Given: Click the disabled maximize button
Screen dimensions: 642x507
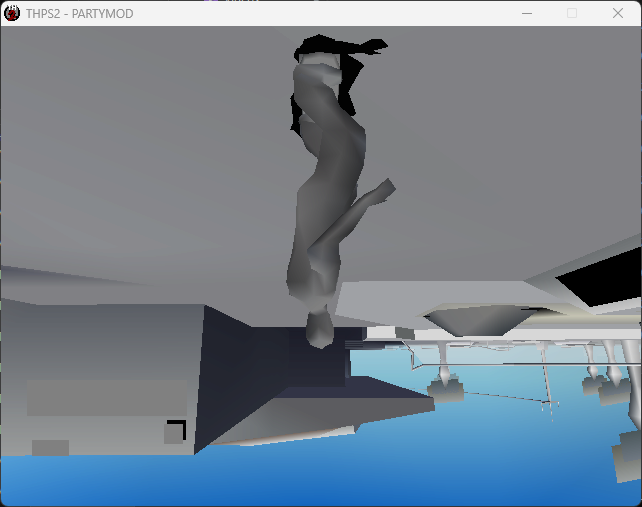Looking at the screenshot, I should [x=572, y=14].
